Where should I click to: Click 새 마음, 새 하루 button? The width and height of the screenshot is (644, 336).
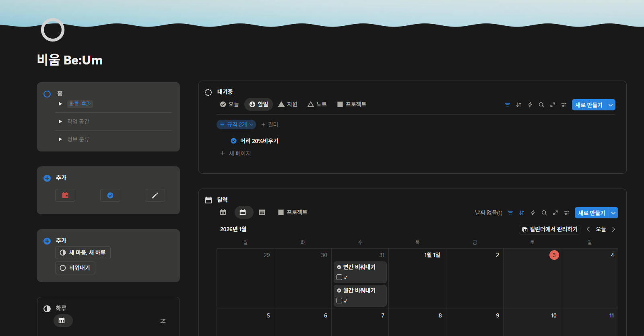pyautogui.click(x=83, y=253)
